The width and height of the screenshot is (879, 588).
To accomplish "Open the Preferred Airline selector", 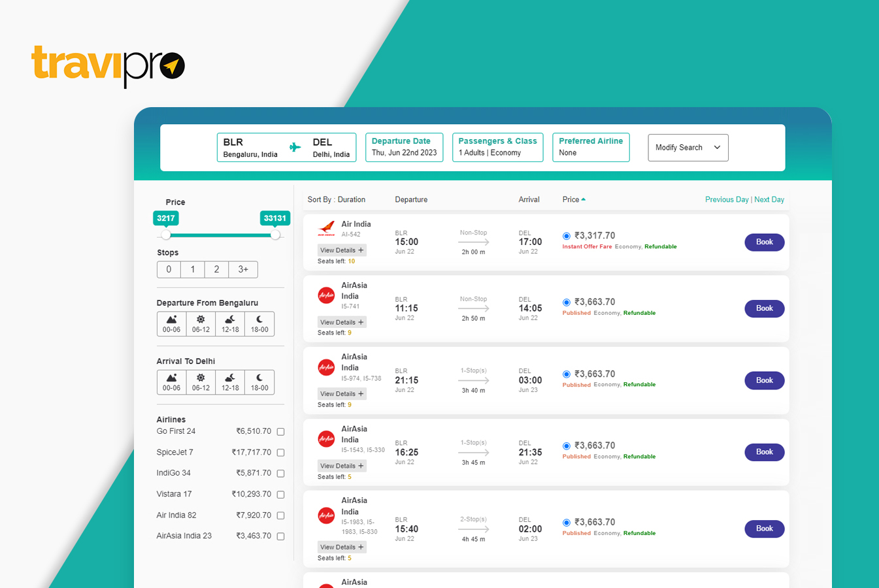I will (x=591, y=147).
